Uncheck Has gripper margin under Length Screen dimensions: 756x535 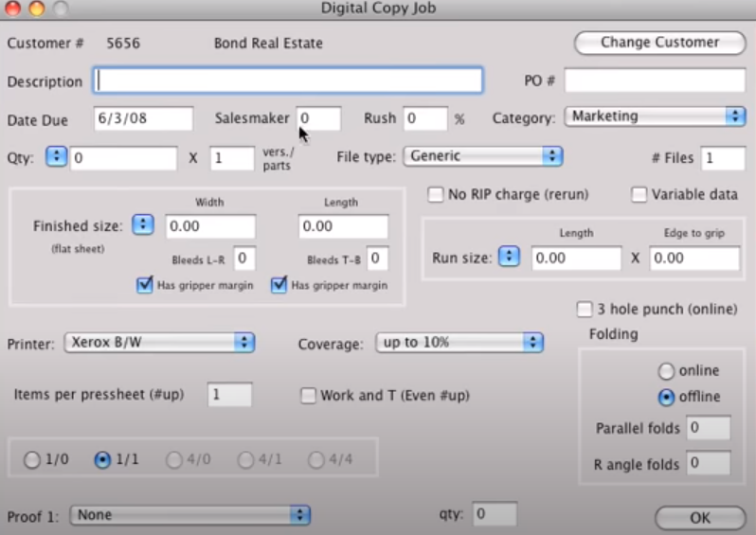click(279, 285)
